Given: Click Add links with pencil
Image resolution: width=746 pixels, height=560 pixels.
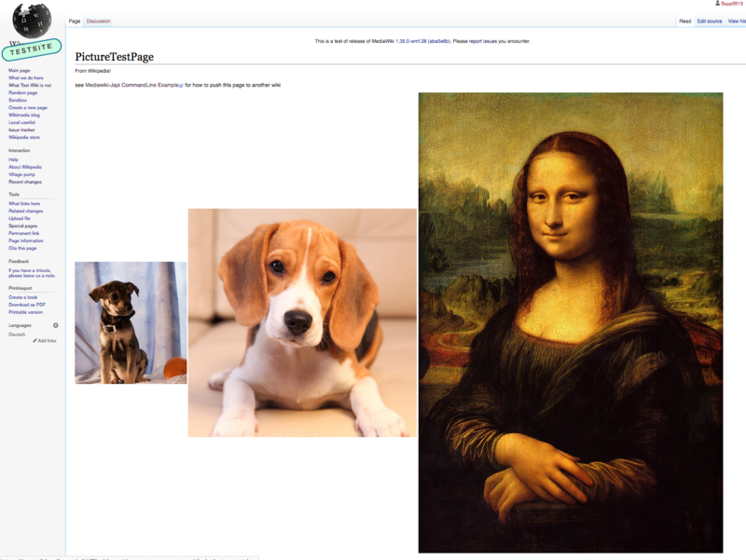Looking at the screenshot, I should click(x=45, y=341).
